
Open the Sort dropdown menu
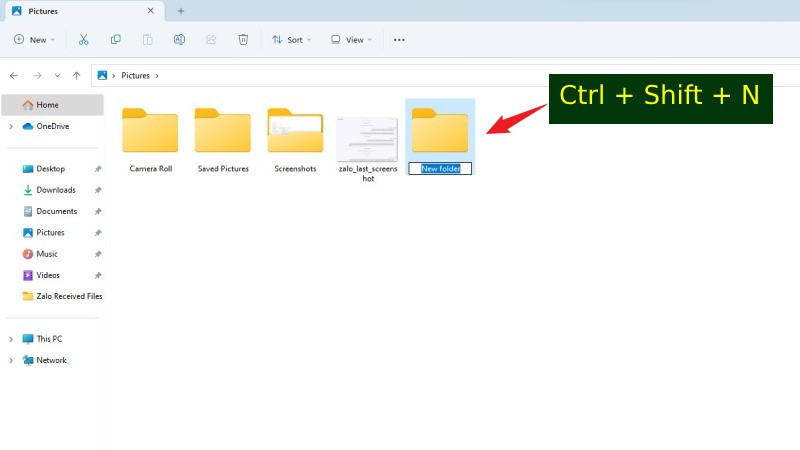[291, 40]
